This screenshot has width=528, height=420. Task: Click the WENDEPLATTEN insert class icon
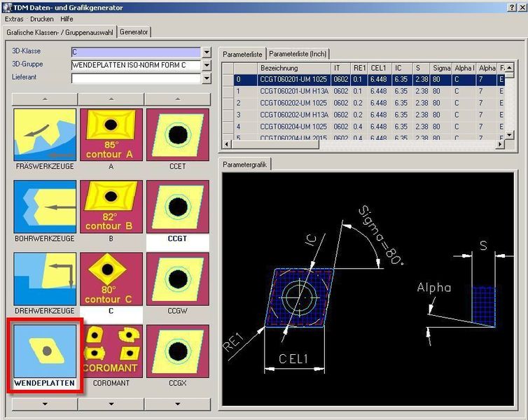[x=45, y=351]
